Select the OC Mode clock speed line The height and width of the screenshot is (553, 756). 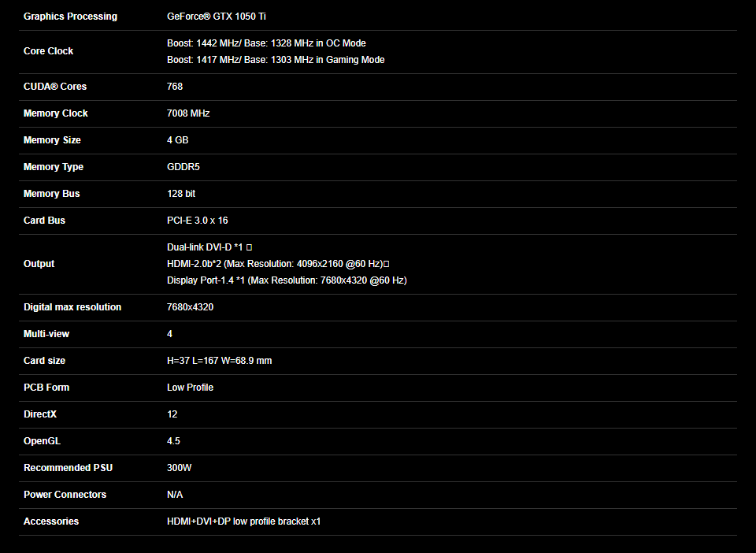tap(266, 43)
